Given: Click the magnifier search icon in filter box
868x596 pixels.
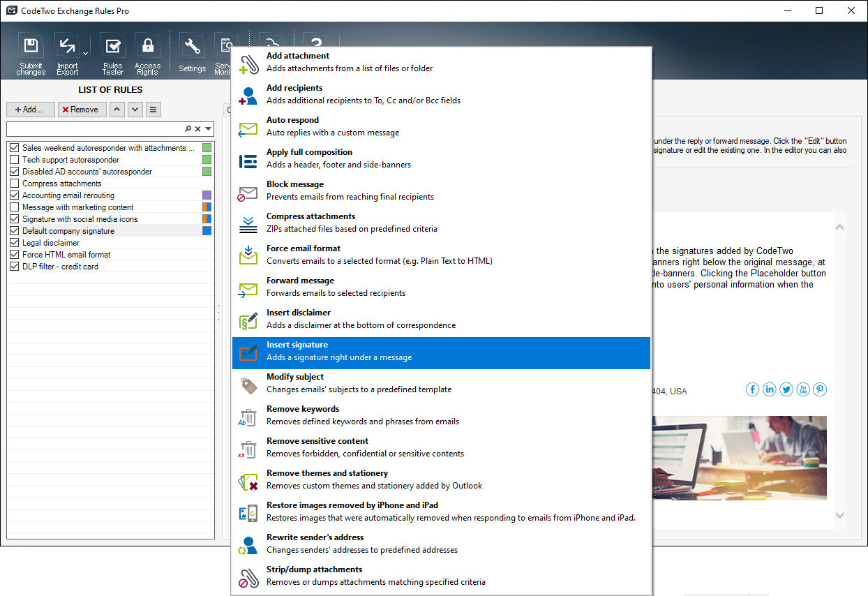Looking at the screenshot, I should click(188, 129).
